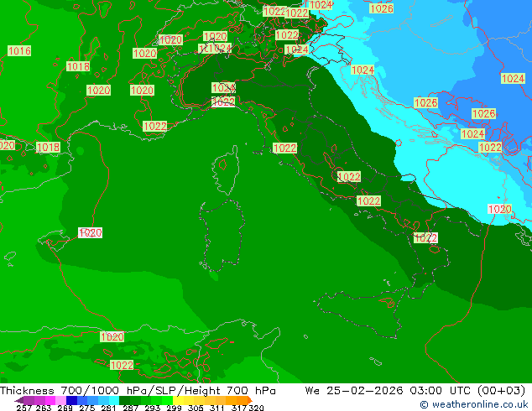Click legend value 281
This screenshot has width=532, height=411.
click(108, 408)
